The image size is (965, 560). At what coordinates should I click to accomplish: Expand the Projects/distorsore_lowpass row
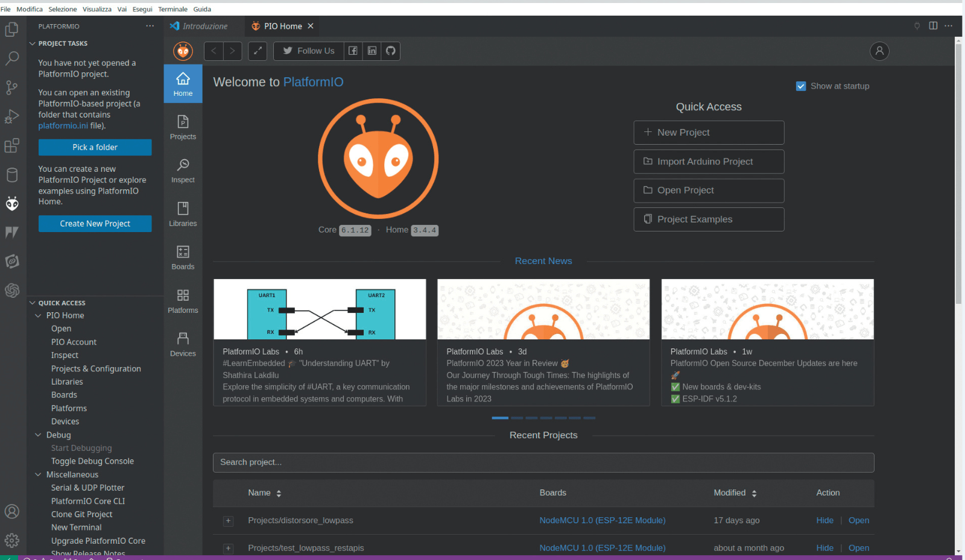tap(228, 521)
